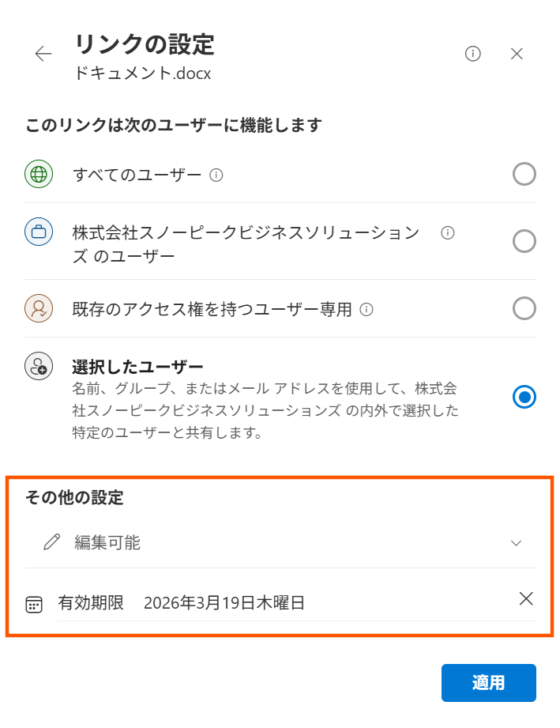This screenshot has width=560, height=728.
Task: Click the chevron on the permission dropdown
Action: click(517, 543)
